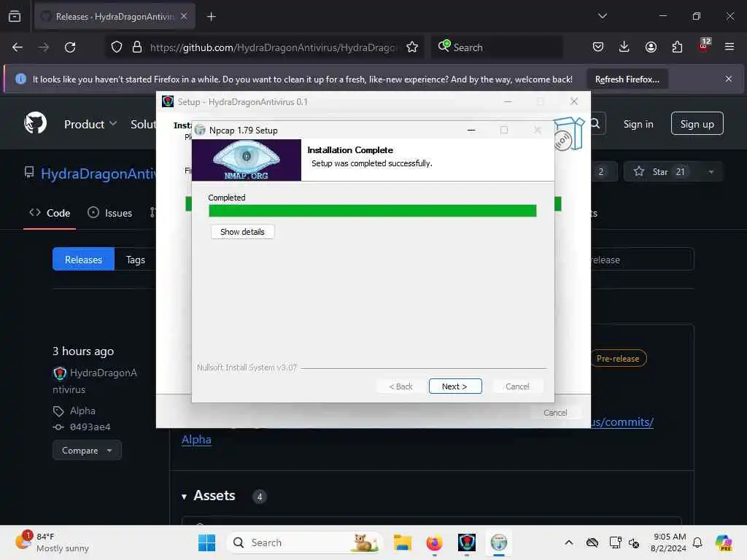Open the Firefox hamburger menu

pyautogui.click(x=729, y=47)
